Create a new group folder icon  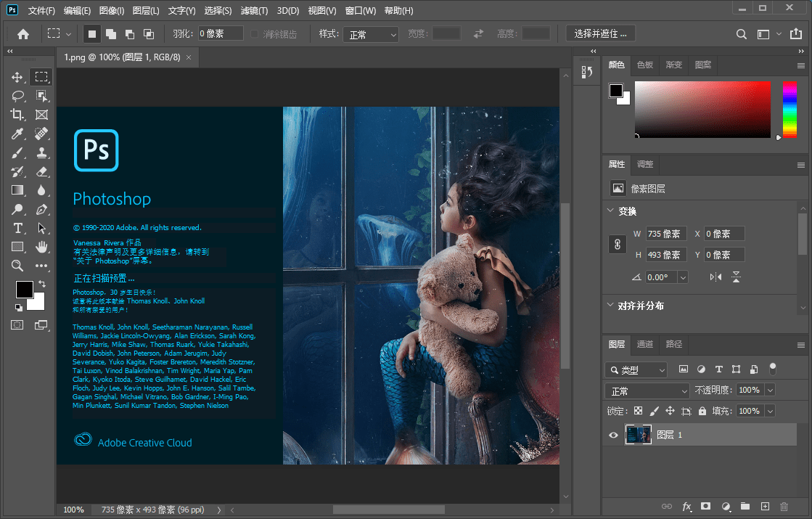click(745, 506)
